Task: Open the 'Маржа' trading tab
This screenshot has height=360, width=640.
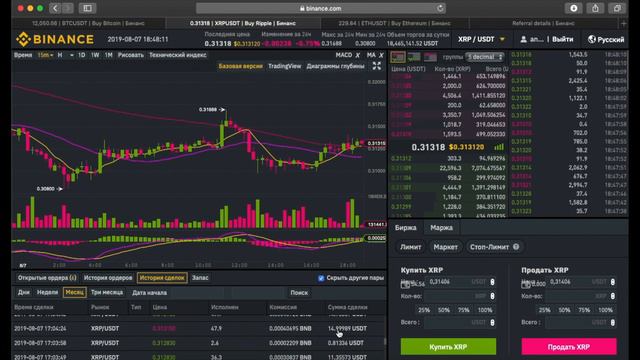Action: 441,228
